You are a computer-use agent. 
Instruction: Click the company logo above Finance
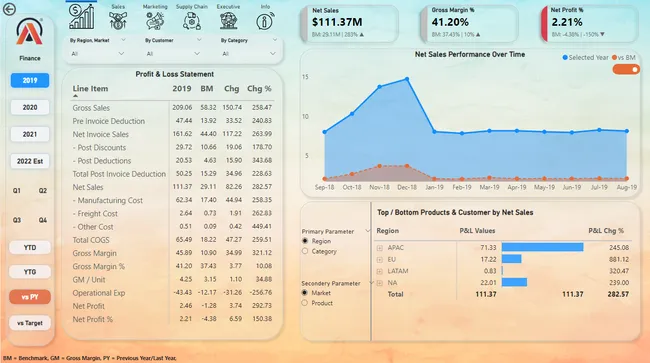click(29, 31)
